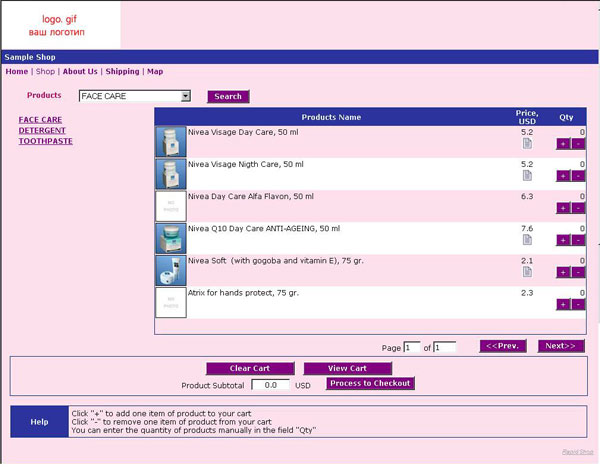Open the Shipping page

pos(122,72)
